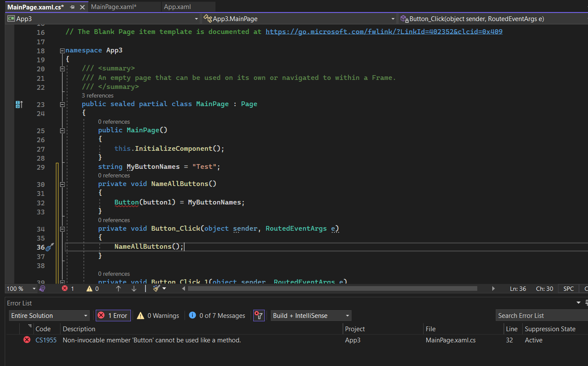588x366 pixels.
Task: Go to next issue with down arrow
Action: coord(134,289)
